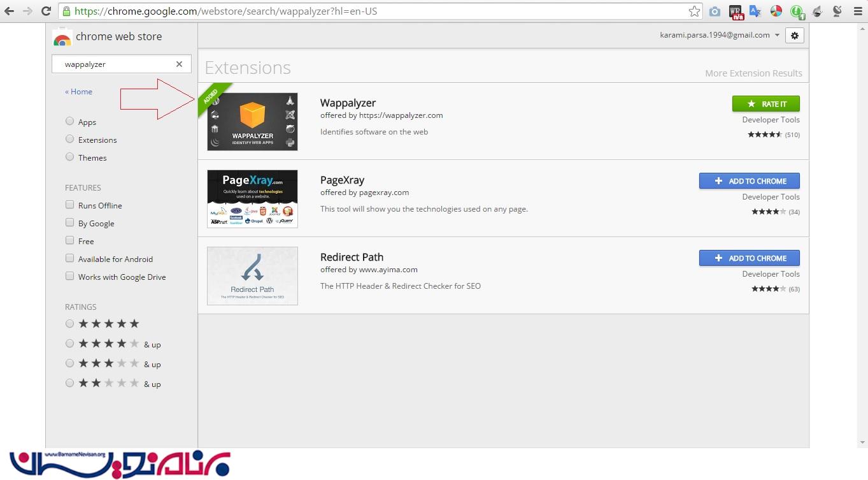Clear the wappalyzer search with the X
The image size is (868, 480).
click(179, 64)
